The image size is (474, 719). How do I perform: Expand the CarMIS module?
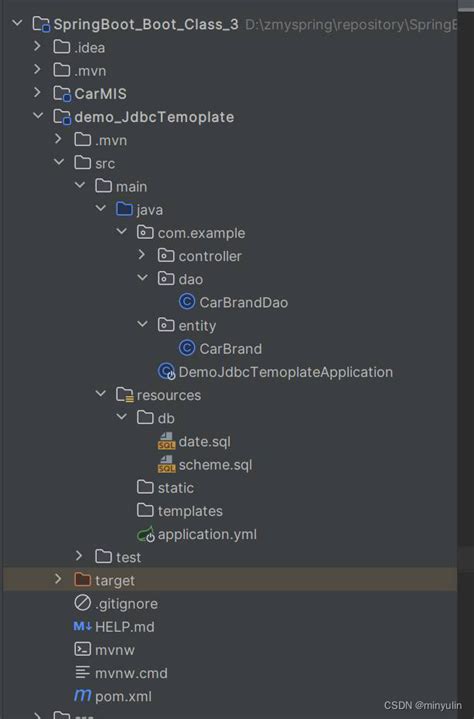pos(37,93)
